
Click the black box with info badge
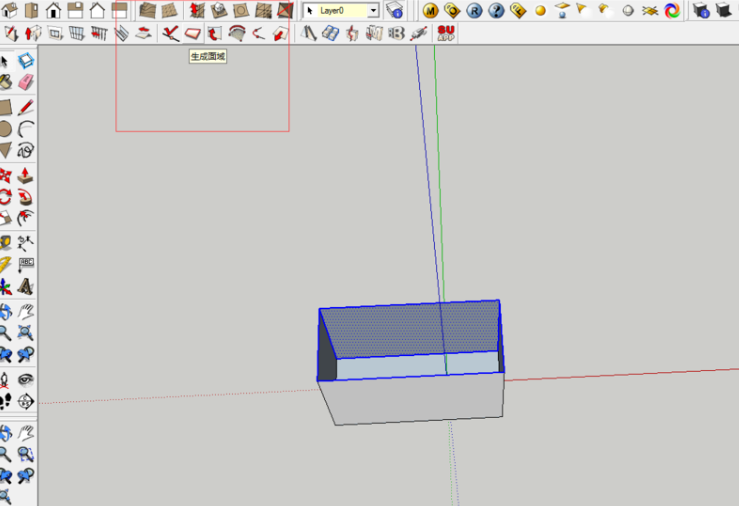pyautogui.click(x=702, y=10)
